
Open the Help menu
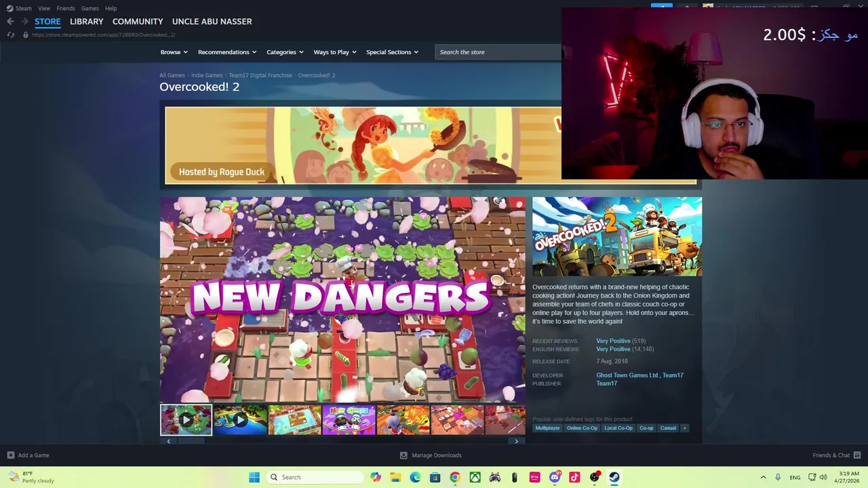tap(111, 8)
